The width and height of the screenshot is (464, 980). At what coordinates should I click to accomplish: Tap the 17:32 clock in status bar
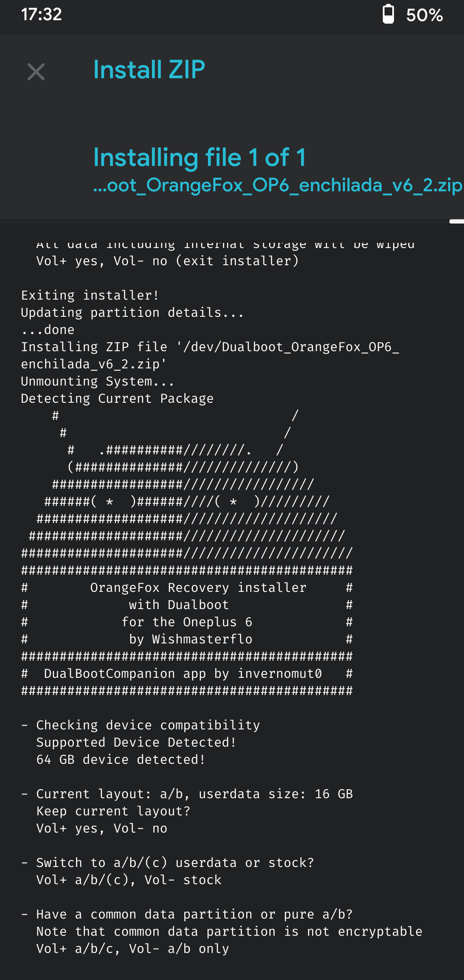click(41, 15)
